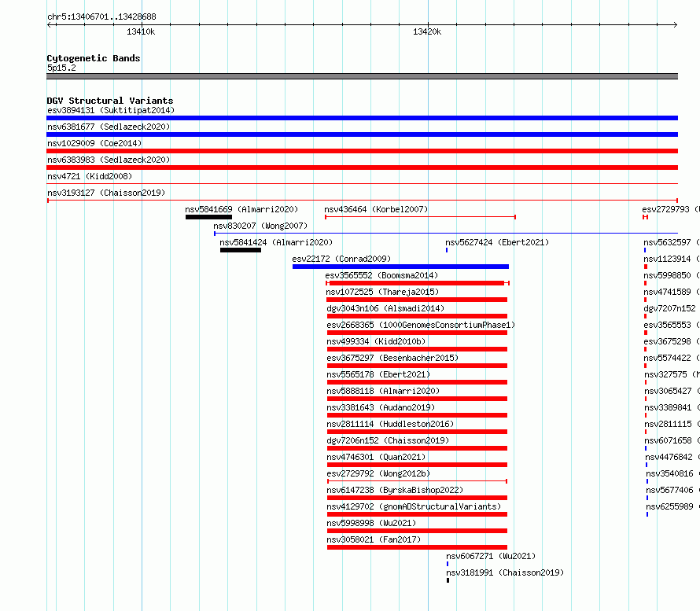Click nsv499334 (Kidd2010b) label
Image resolution: width=700 pixels, height=611 pixels.
(x=376, y=341)
